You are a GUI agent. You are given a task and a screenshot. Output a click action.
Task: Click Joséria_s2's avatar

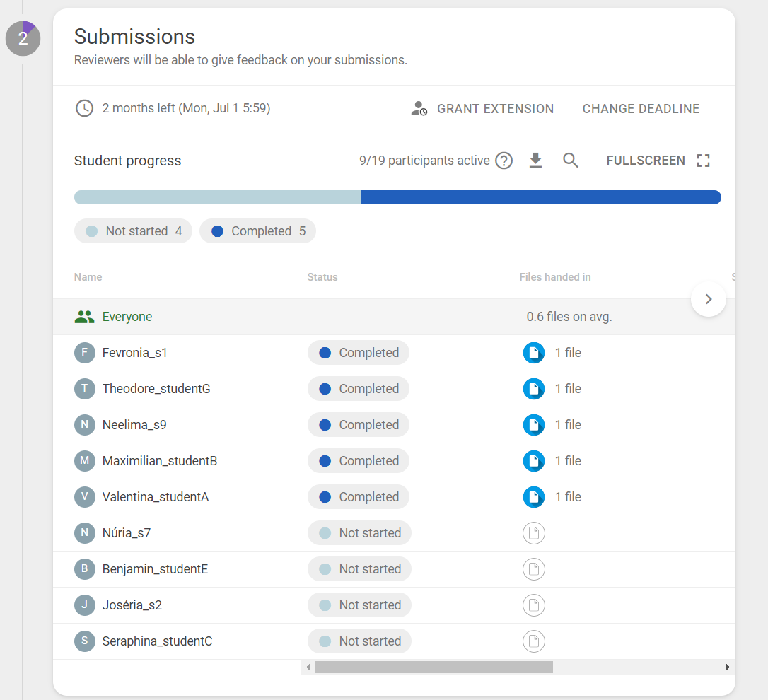pos(85,605)
